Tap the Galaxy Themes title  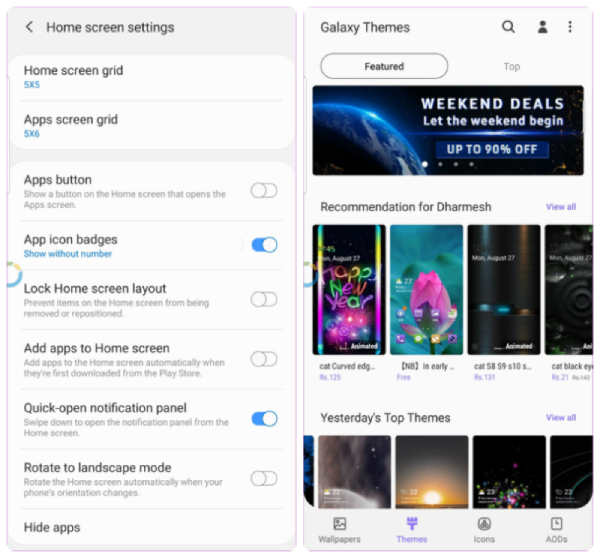point(365,28)
